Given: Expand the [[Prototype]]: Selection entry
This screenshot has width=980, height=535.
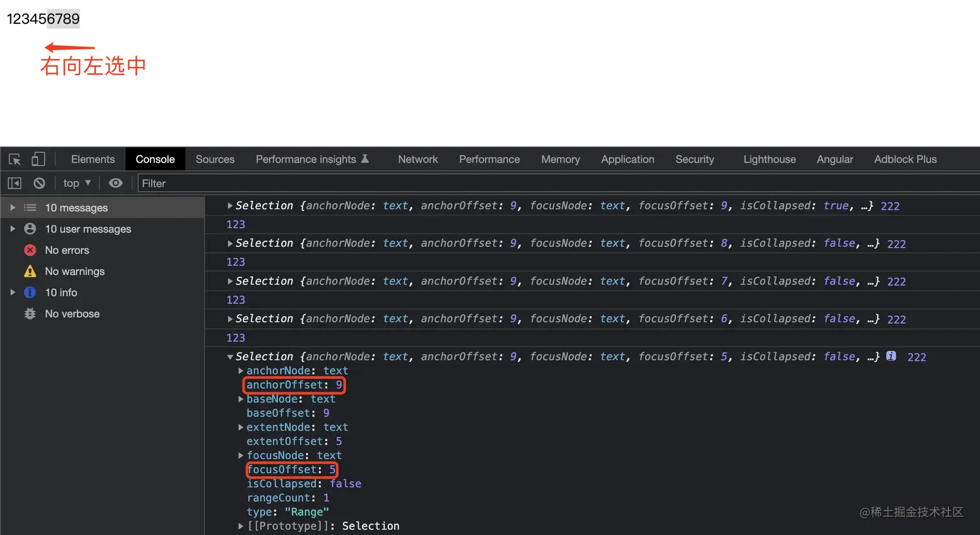Looking at the screenshot, I should point(241,526).
